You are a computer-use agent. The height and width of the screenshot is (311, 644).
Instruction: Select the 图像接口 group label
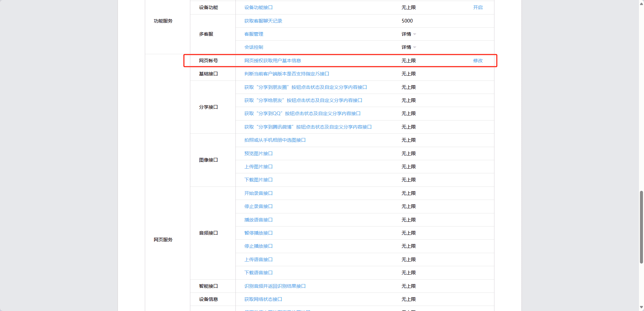coord(208,160)
